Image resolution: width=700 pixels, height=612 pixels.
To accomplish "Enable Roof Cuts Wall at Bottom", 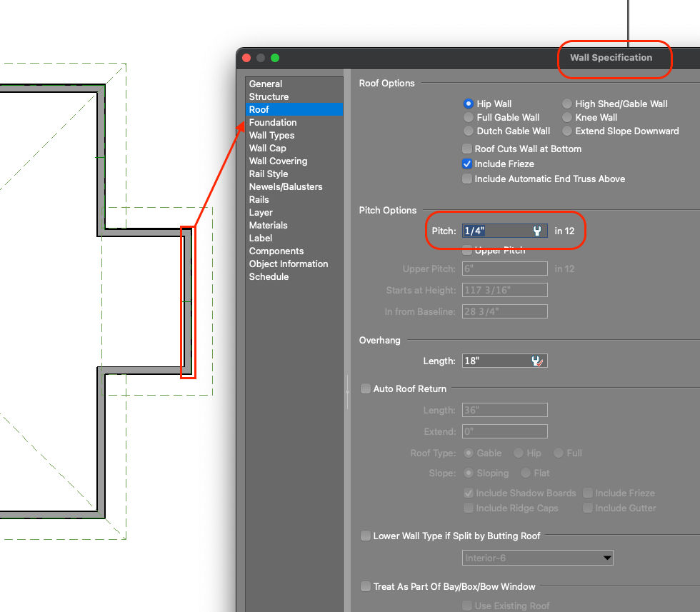I will click(467, 149).
